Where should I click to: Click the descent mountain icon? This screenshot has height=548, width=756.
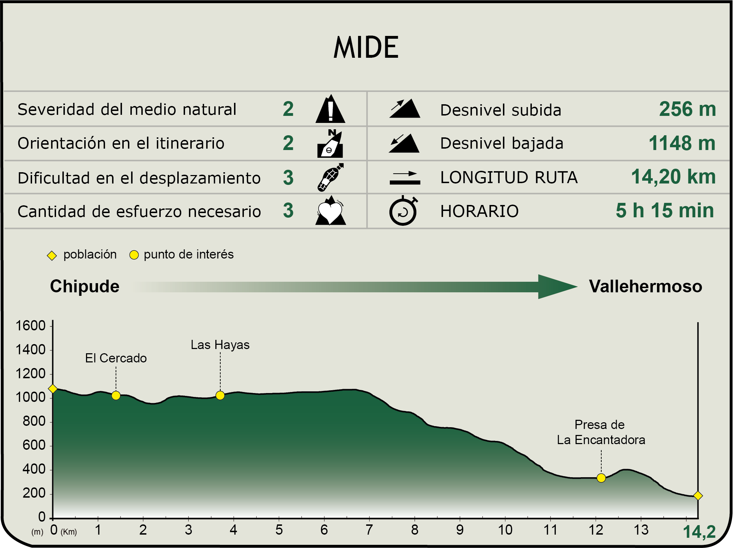(404, 143)
